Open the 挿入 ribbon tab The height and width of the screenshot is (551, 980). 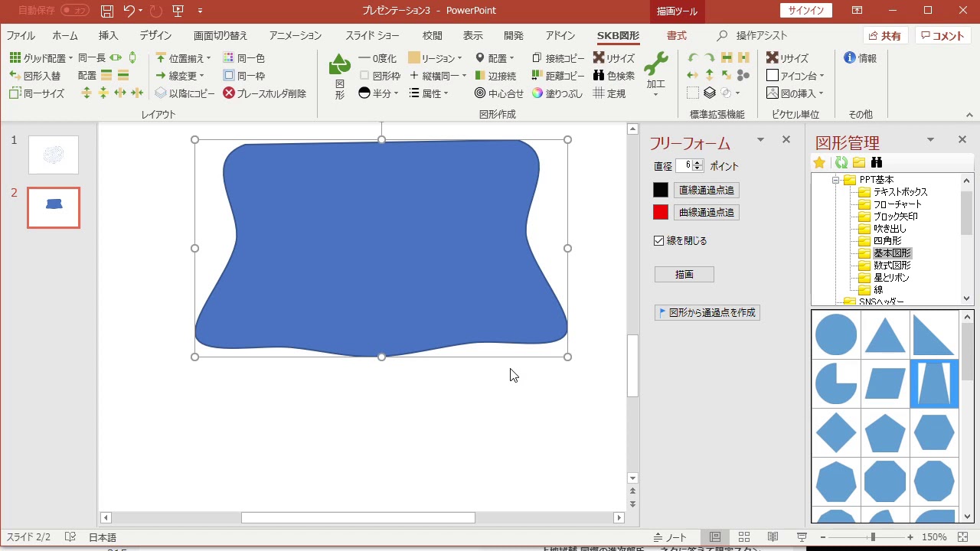(108, 36)
